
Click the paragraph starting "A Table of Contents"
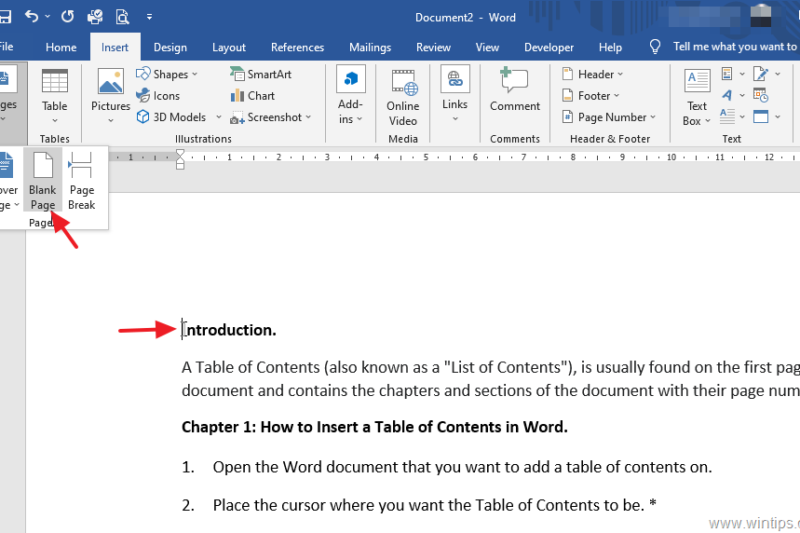[490, 367]
